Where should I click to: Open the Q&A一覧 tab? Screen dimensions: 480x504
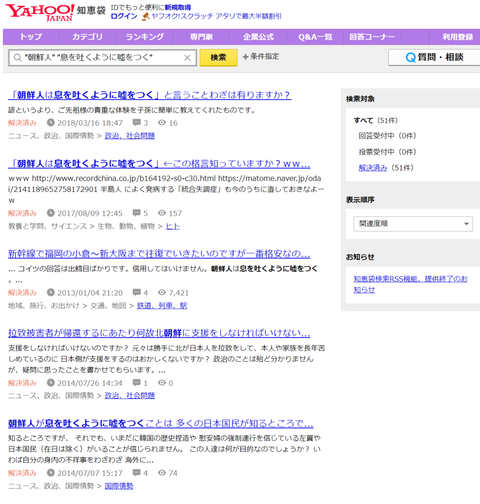(315, 37)
